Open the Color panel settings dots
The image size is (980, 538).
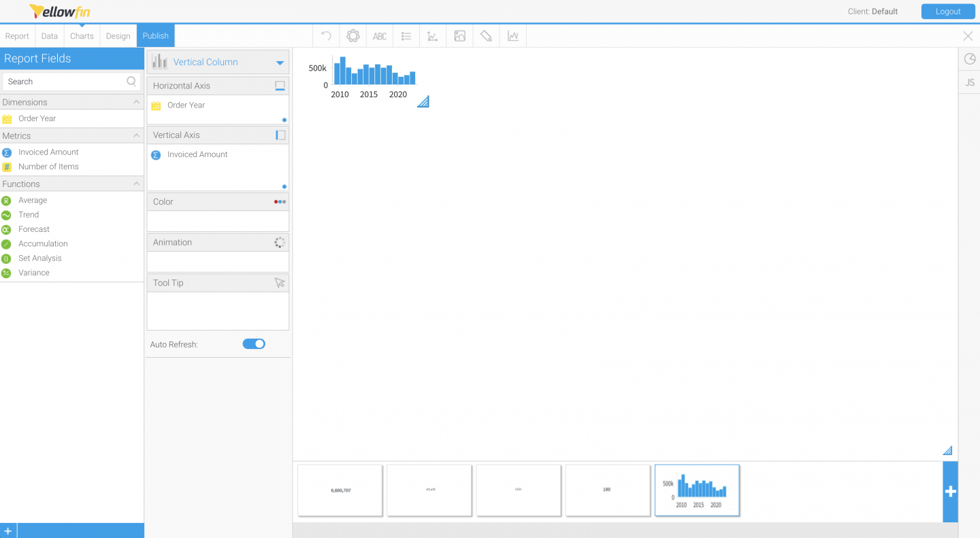280,201
